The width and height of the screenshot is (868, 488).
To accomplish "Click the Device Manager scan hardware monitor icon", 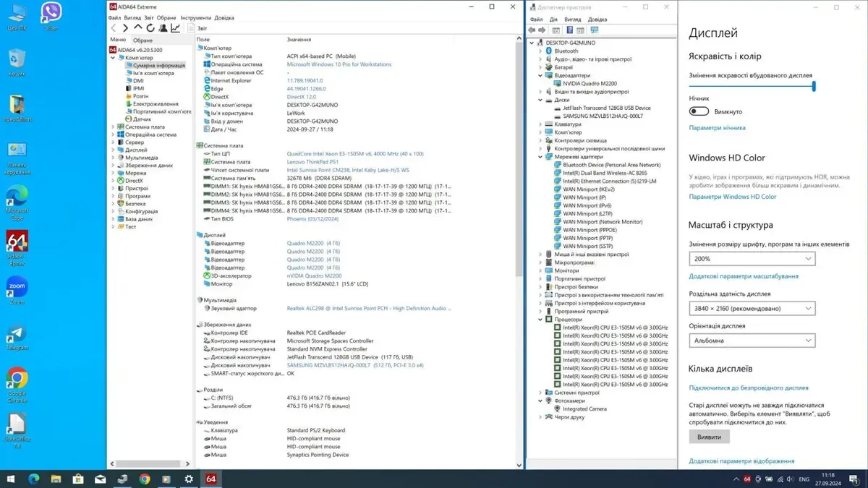I will [x=595, y=30].
